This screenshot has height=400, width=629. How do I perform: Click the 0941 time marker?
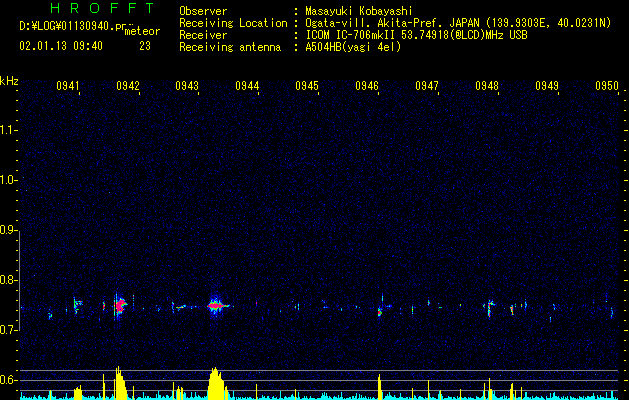click(67, 86)
